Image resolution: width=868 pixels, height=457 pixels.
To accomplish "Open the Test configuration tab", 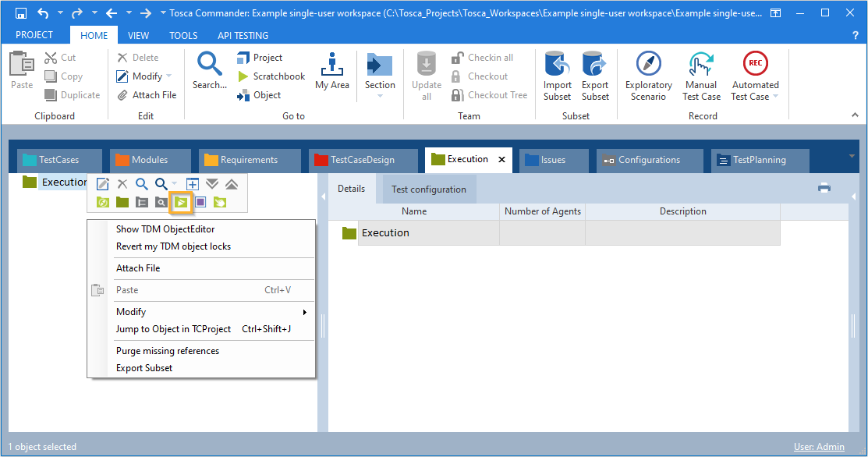I will click(428, 190).
